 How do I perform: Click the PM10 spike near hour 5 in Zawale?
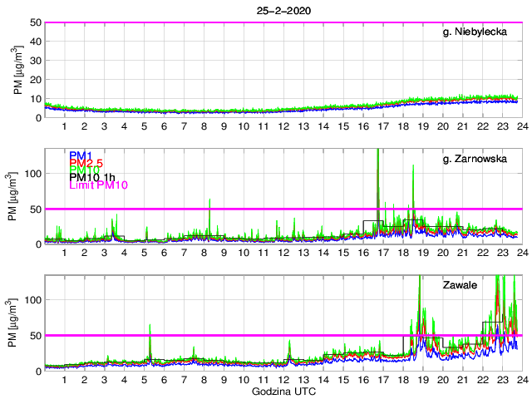(150, 328)
